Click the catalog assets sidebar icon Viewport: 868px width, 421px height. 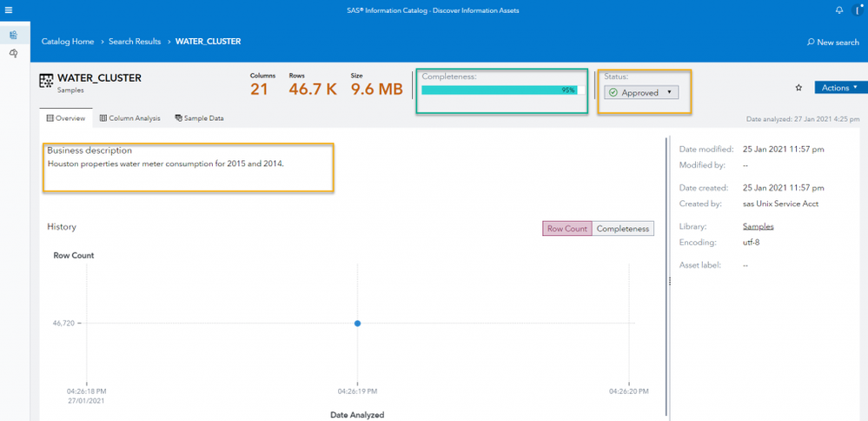click(13, 35)
